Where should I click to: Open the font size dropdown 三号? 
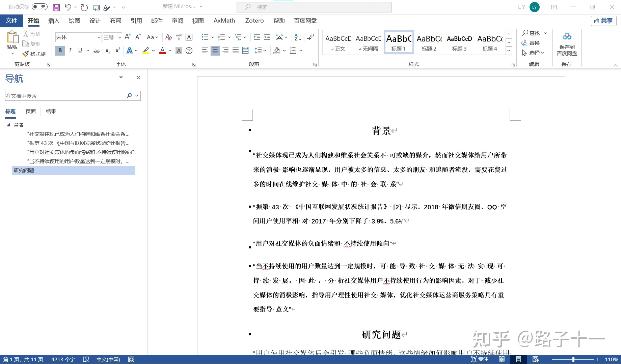[119, 37]
